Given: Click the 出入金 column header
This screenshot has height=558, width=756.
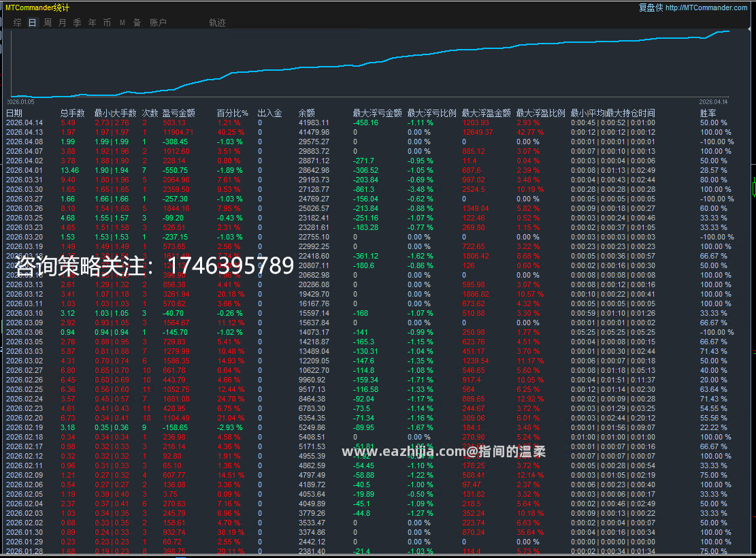Looking at the screenshot, I should (269, 114).
